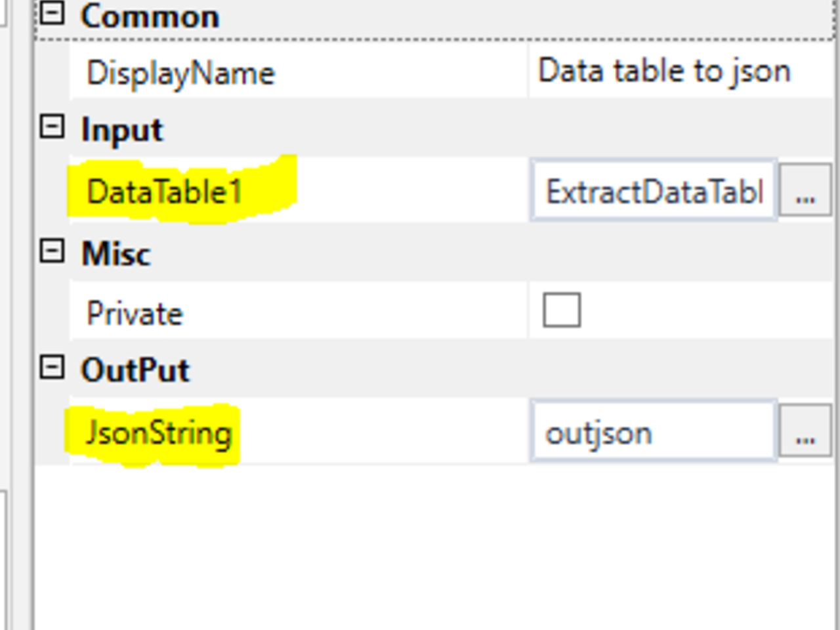Select the JsonString property label

tap(159, 433)
